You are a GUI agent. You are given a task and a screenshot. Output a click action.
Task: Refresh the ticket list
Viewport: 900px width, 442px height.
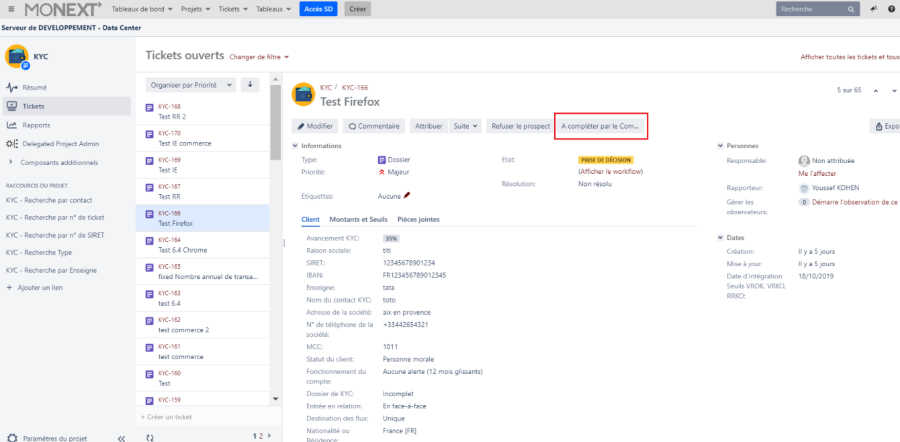[150, 437]
